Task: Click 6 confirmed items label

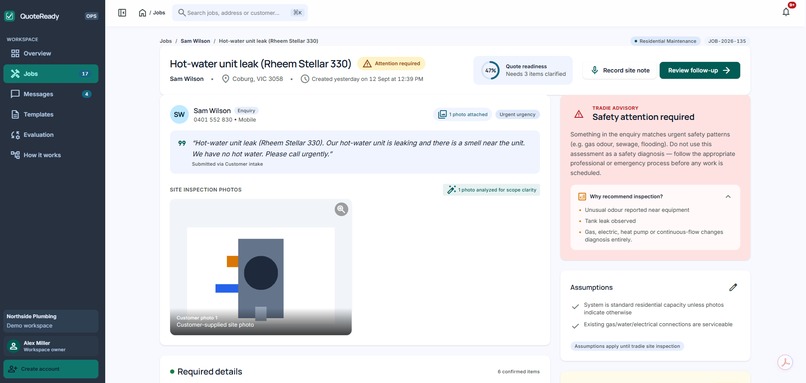Action: [x=519, y=372]
